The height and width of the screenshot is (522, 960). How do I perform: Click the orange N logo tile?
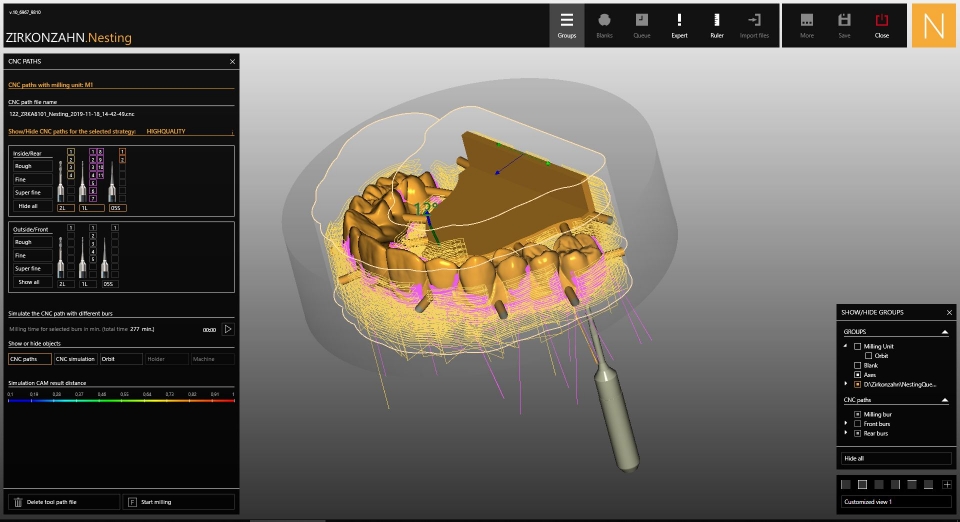coord(934,26)
